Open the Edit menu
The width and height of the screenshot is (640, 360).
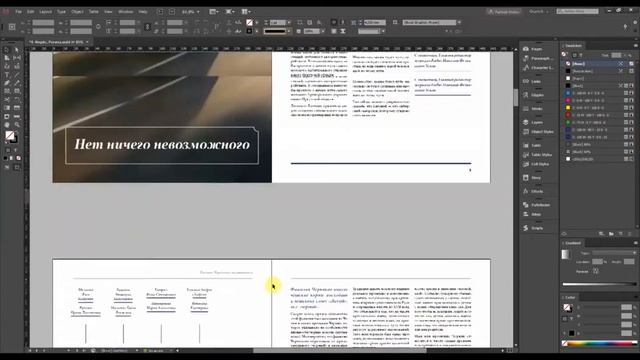pos(31,12)
